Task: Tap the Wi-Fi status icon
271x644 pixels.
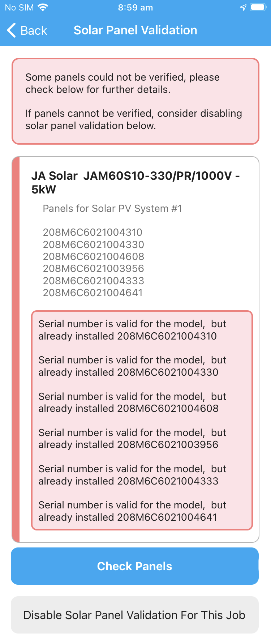Action: point(43,7)
